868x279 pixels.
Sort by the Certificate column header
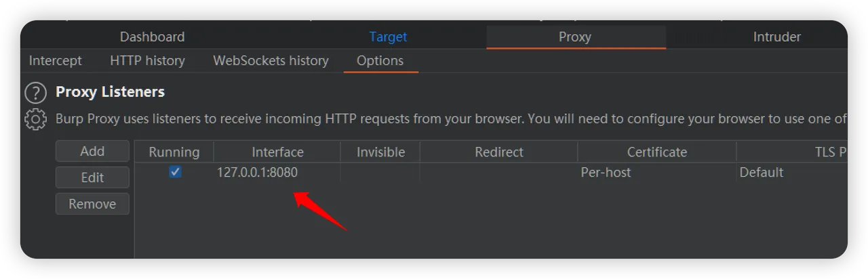click(656, 152)
